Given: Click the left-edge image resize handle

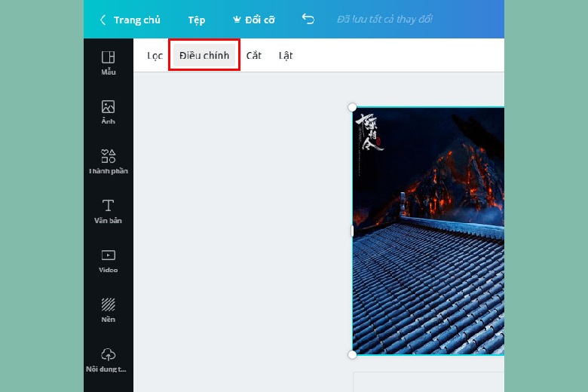Looking at the screenshot, I should click(352, 231).
